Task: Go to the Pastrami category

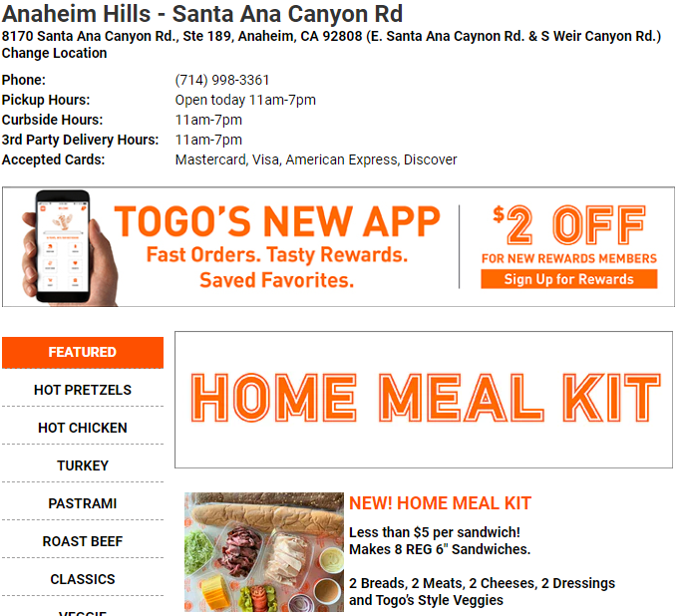Action: pyautogui.click(x=83, y=503)
